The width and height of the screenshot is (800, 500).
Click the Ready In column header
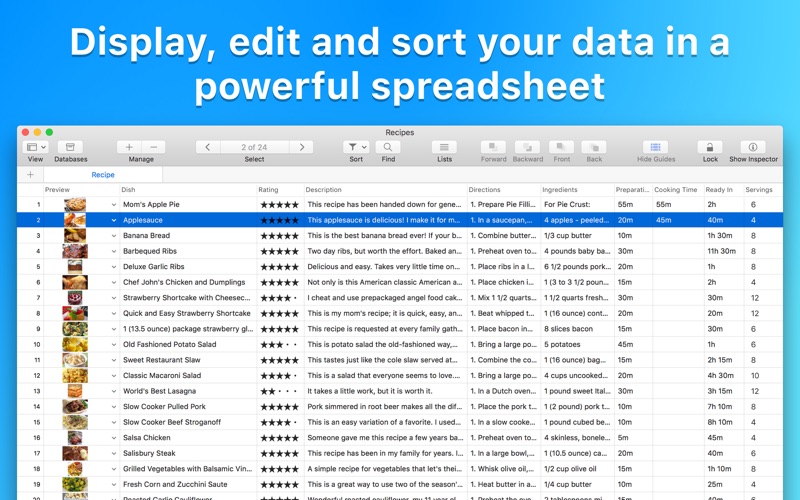tap(723, 190)
